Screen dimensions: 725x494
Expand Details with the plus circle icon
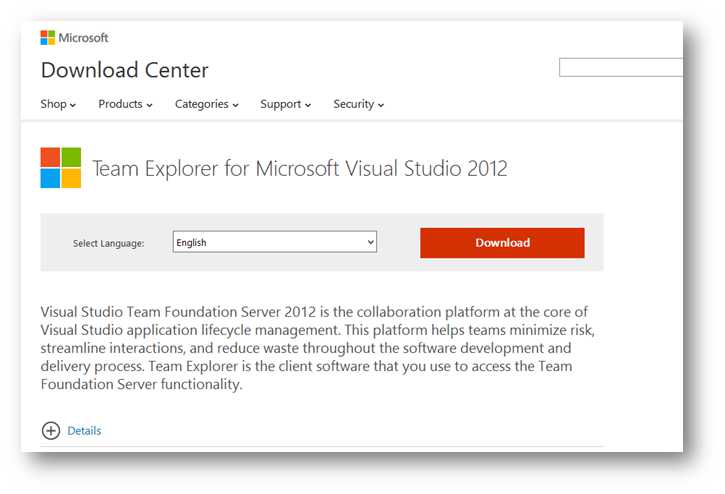[51, 431]
